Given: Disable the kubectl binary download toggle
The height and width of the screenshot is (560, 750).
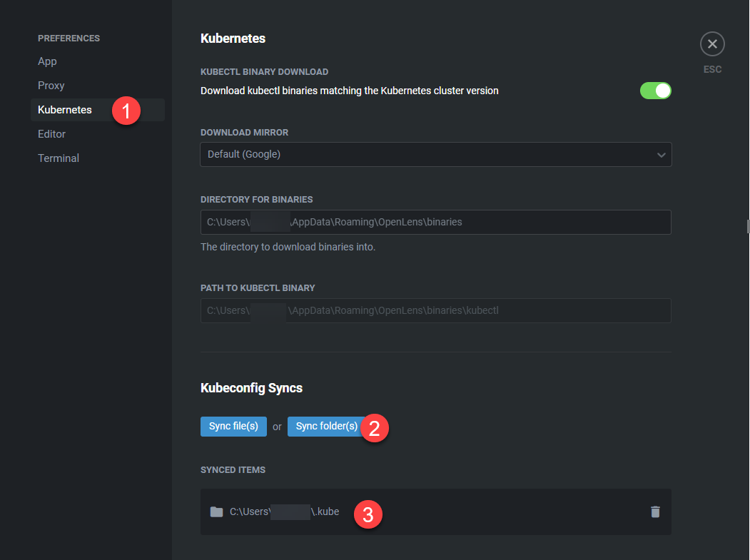Looking at the screenshot, I should (x=655, y=91).
